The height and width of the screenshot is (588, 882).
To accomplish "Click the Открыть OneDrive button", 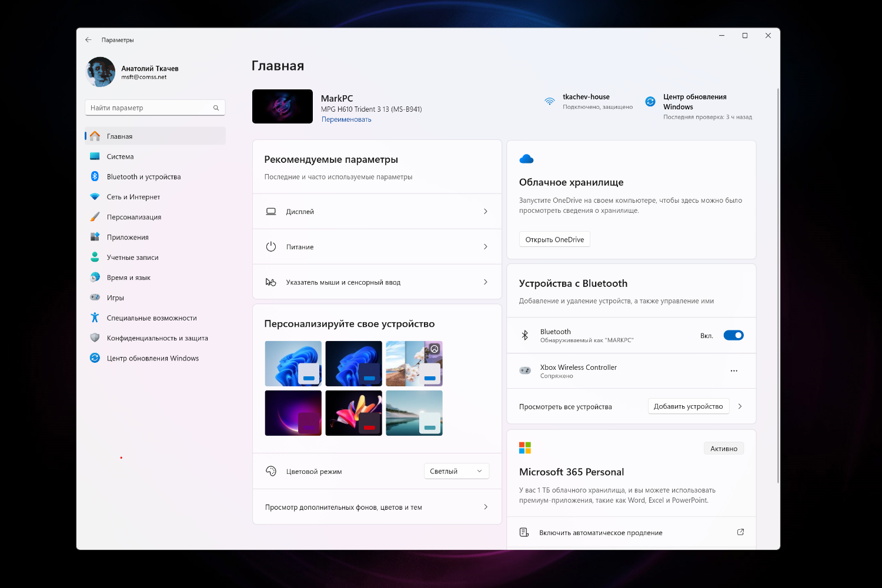I will point(554,239).
